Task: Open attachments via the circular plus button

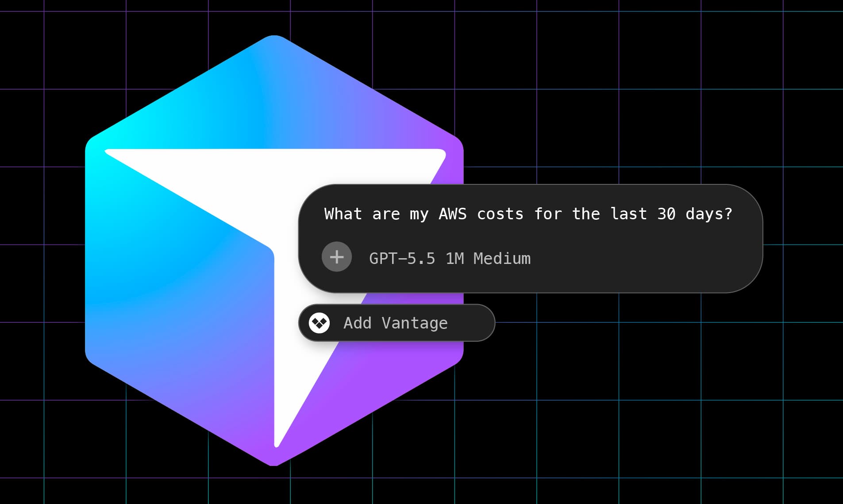Action: (337, 257)
